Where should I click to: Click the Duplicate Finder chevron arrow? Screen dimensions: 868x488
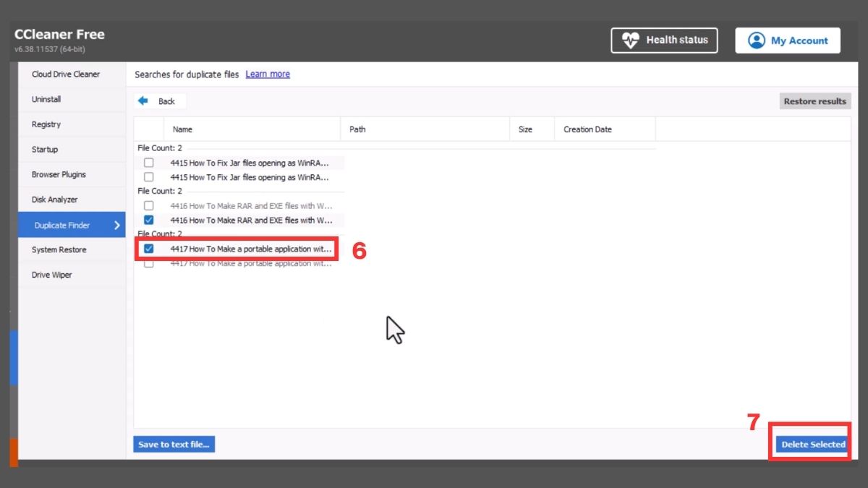pos(117,225)
